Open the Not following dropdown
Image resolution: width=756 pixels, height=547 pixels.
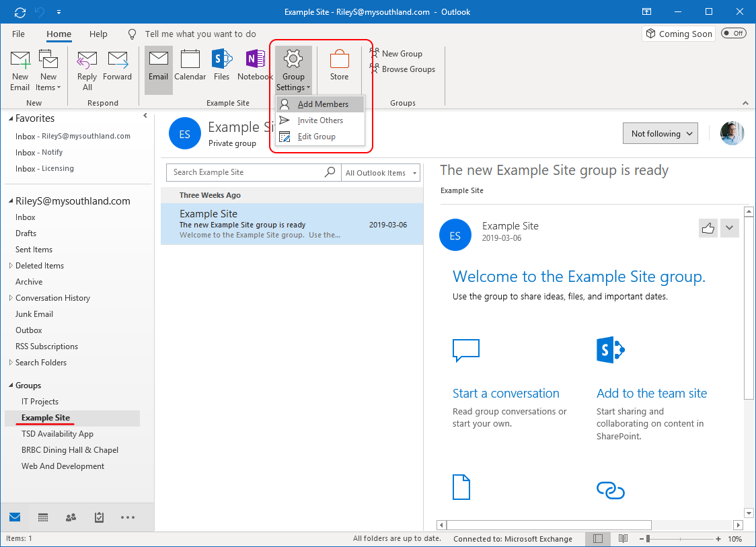[660, 133]
